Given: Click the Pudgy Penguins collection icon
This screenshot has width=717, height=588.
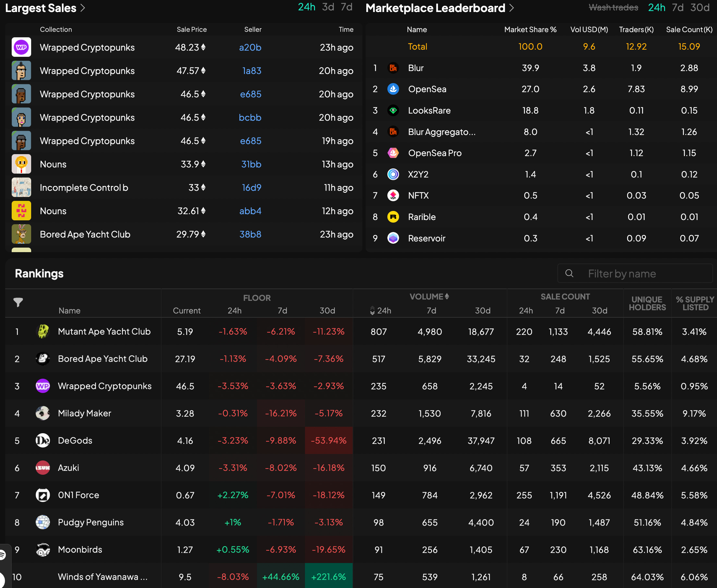Looking at the screenshot, I should pos(43,522).
